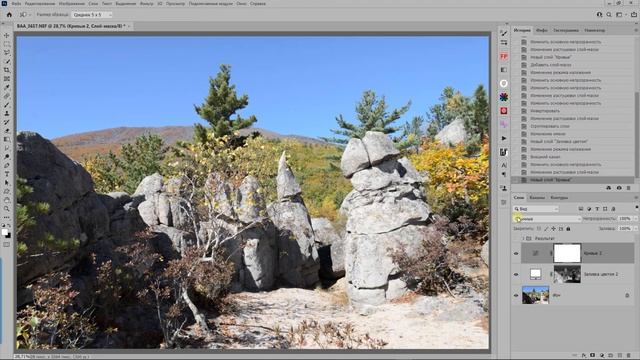The image size is (640, 360).
Task: Click the opacity value field
Action: [625, 219]
